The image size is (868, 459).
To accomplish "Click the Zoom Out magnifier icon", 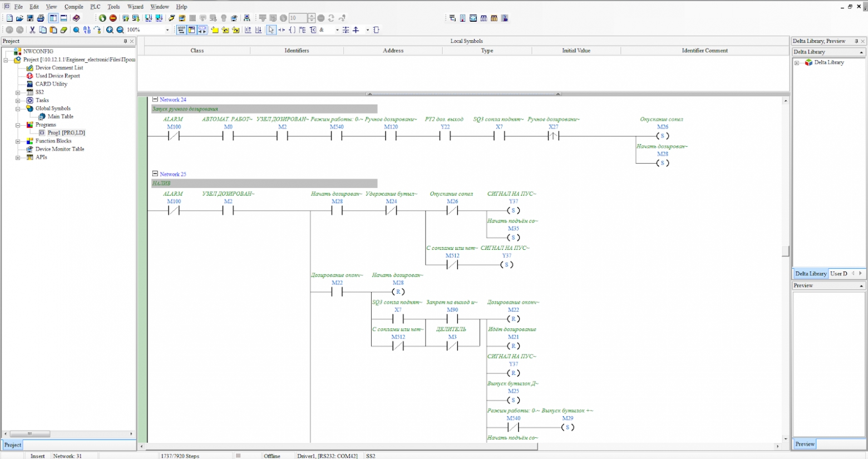I will click(x=120, y=30).
